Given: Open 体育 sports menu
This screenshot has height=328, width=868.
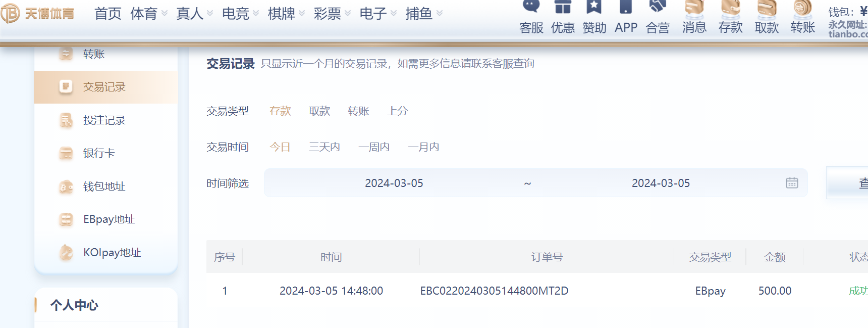Looking at the screenshot, I should pos(144,14).
